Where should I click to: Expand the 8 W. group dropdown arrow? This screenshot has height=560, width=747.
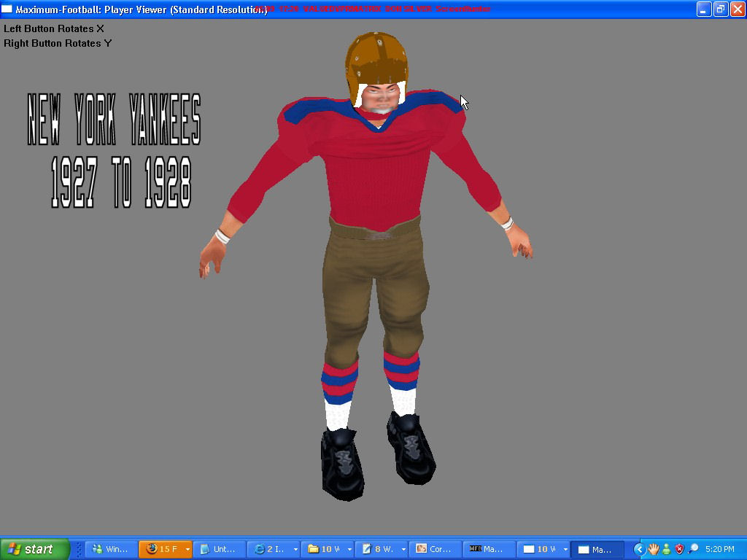pyautogui.click(x=403, y=550)
